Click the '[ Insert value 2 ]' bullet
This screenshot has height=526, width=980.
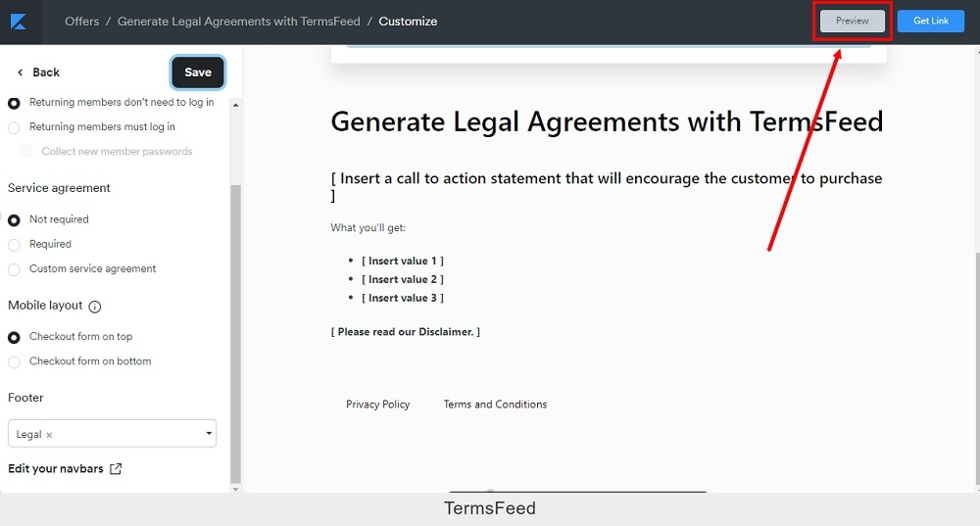click(x=403, y=279)
